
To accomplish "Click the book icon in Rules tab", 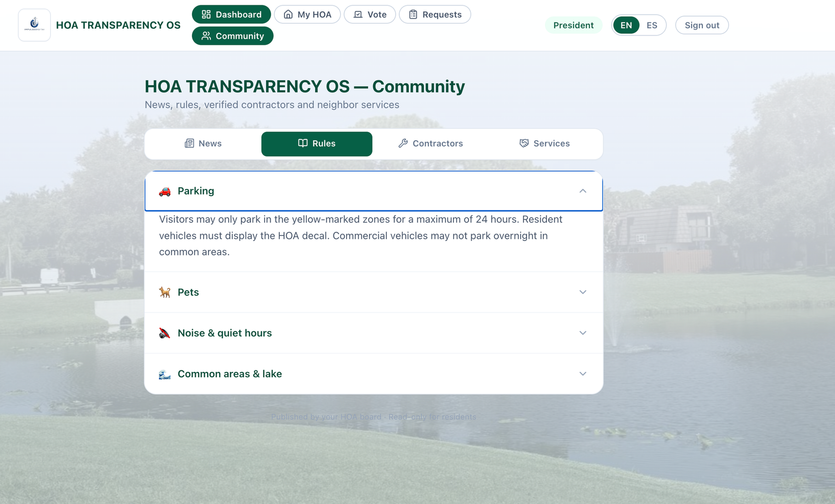I will [x=303, y=143].
